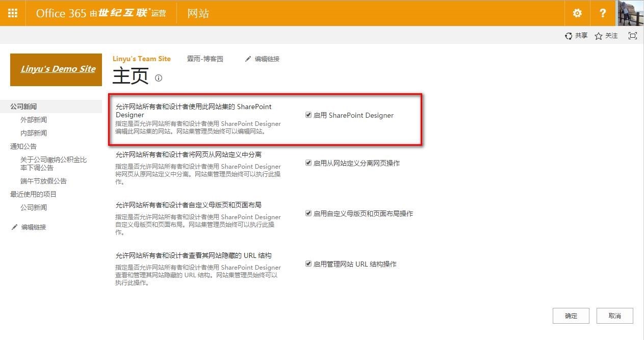Open 端午节放假公告 in sidebar
The width and height of the screenshot is (644, 340).
[44, 181]
